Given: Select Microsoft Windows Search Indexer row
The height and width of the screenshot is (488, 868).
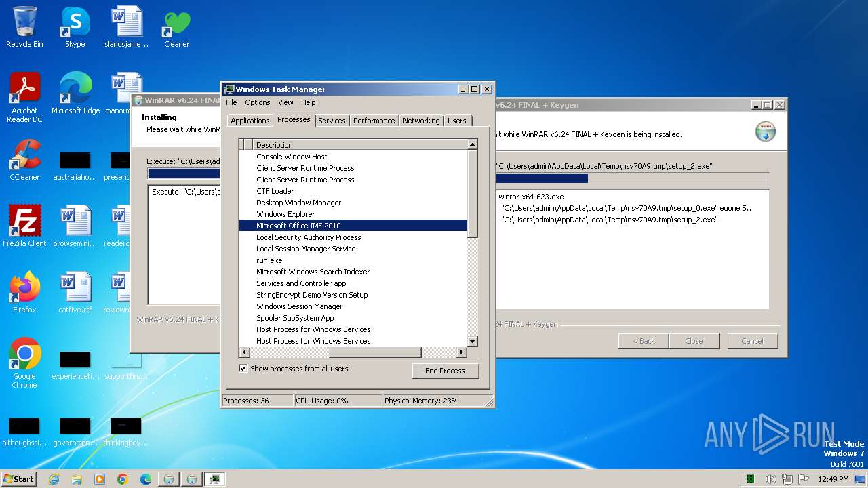Looking at the screenshot, I should coord(353,272).
